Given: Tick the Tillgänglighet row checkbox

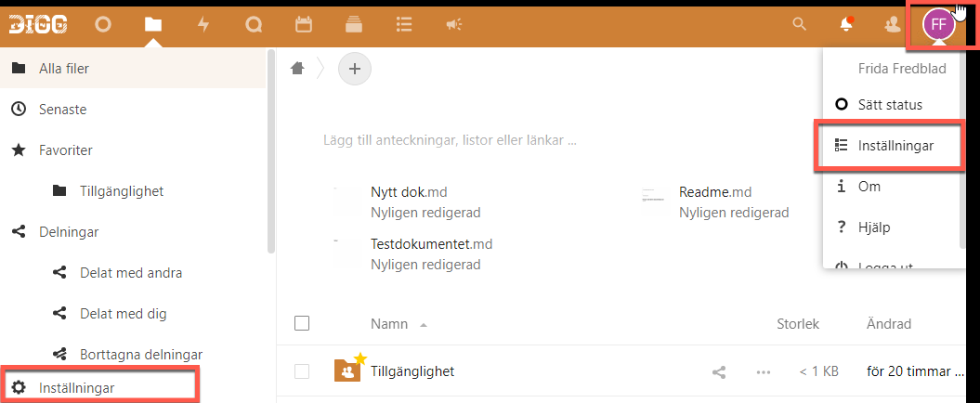Looking at the screenshot, I should click(x=302, y=371).
